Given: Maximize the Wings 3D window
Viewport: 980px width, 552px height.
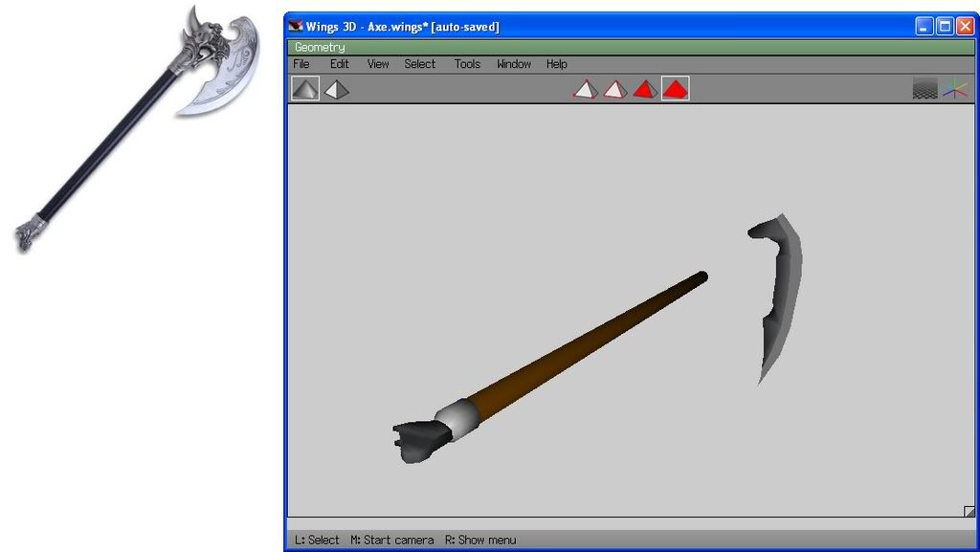Looking at the screenshot, I should point(945,27).
